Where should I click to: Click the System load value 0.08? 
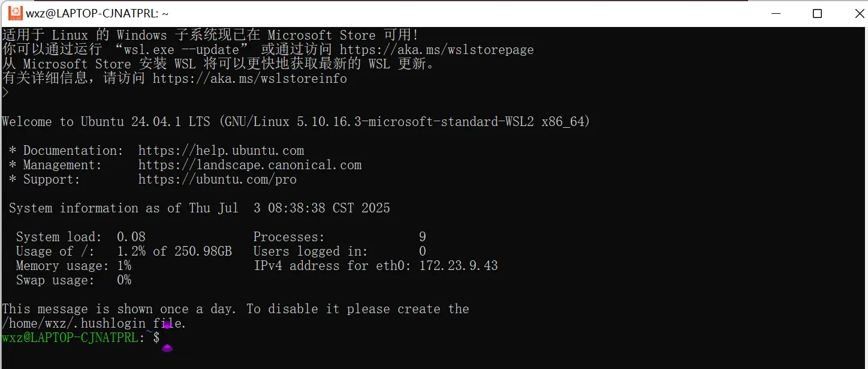pyautogui.click(x=131, y=237)
